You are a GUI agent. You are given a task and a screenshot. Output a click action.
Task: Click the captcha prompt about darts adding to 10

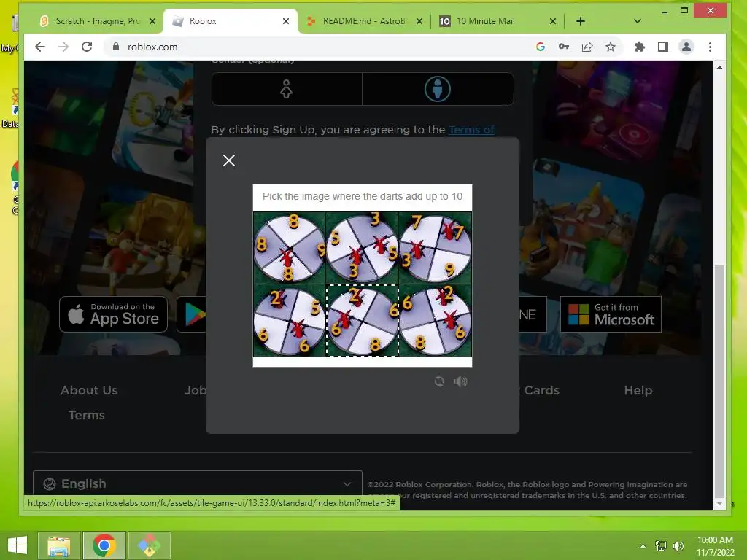(362, 196)
